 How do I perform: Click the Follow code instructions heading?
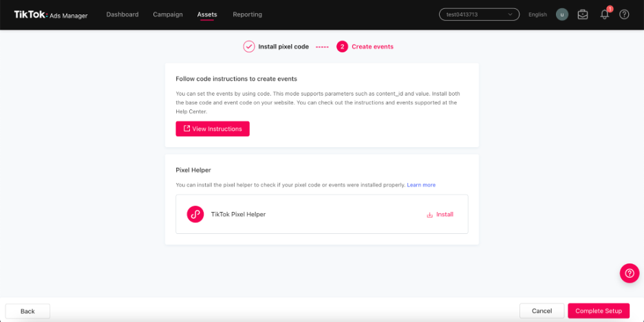(237, 78)
